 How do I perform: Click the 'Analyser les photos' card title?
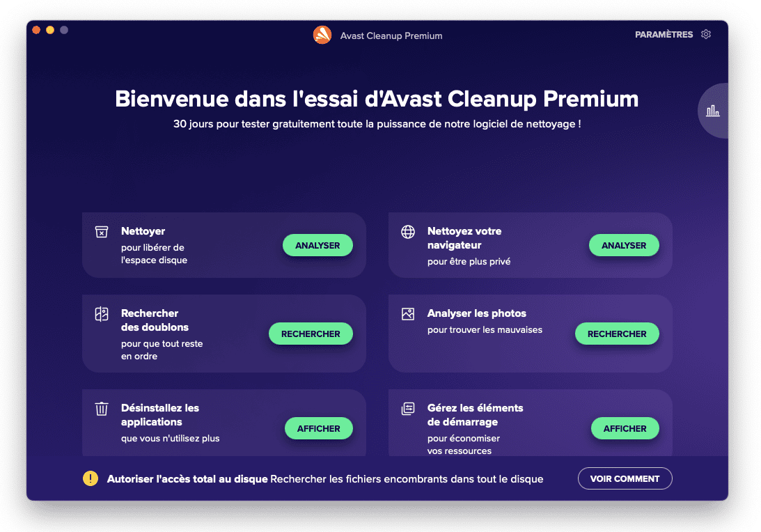(476, 313)
